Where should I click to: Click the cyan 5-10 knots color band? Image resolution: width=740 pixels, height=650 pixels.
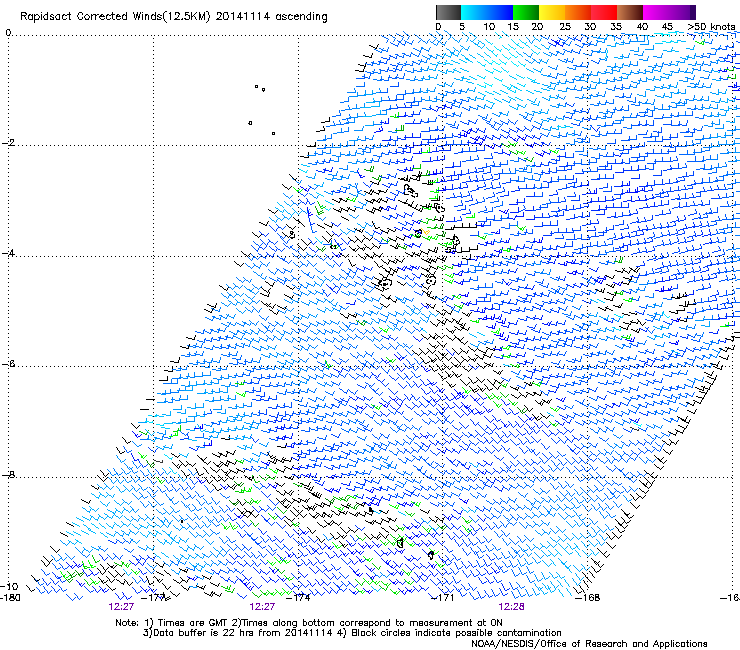(474, 12)
